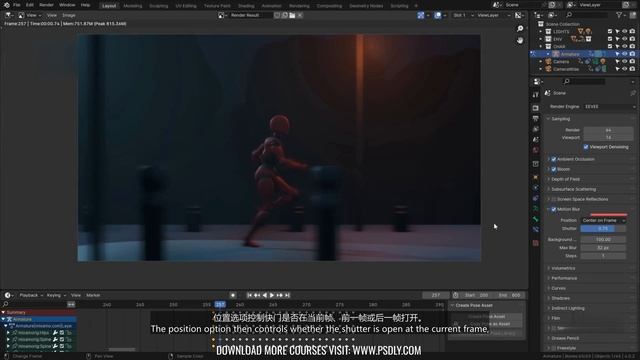Collapse the Summary row in timeline
Screen dimensions: 640x360
pyautogui.click(x=3, y=312)
